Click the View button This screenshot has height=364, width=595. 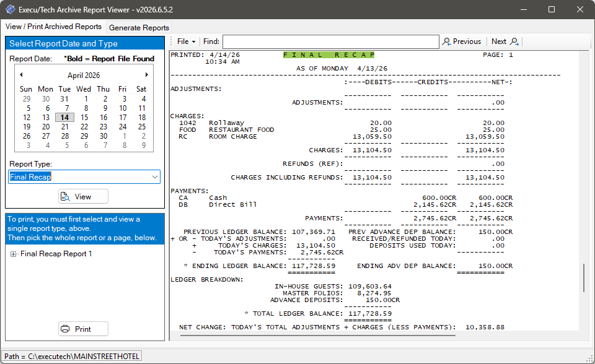[x=83, y=196]
